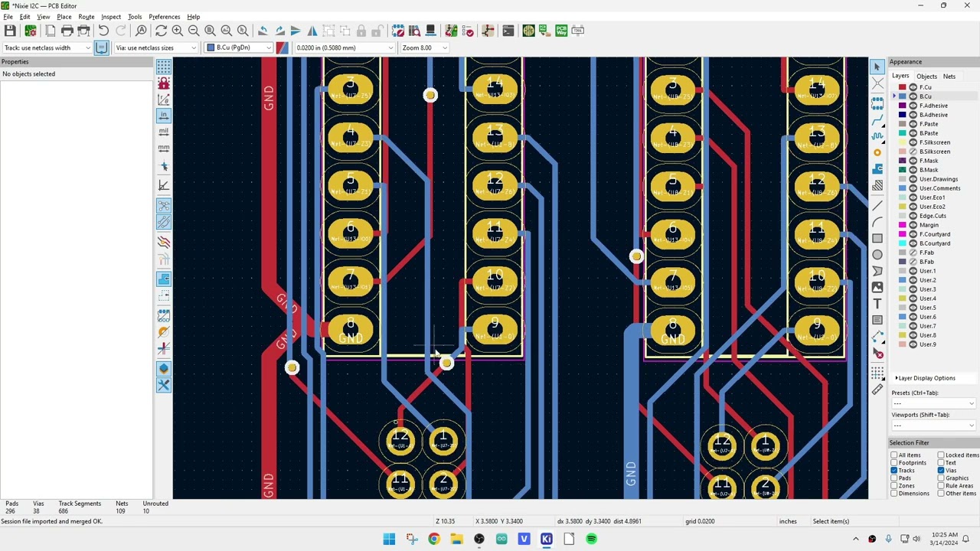The width and height of the screenshot is (980, 551).
Task: Click the B.Cu layer color swatch
Action: 902,96
